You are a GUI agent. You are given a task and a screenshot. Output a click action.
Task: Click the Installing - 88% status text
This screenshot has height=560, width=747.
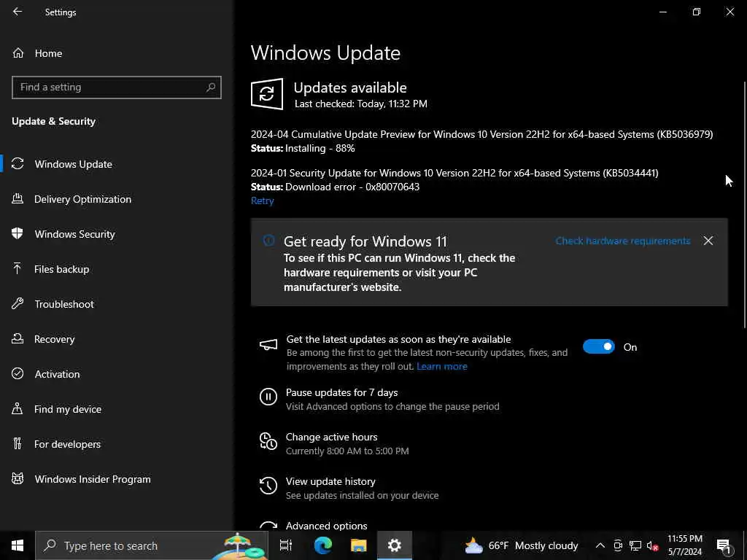click(x=320, y=148)
